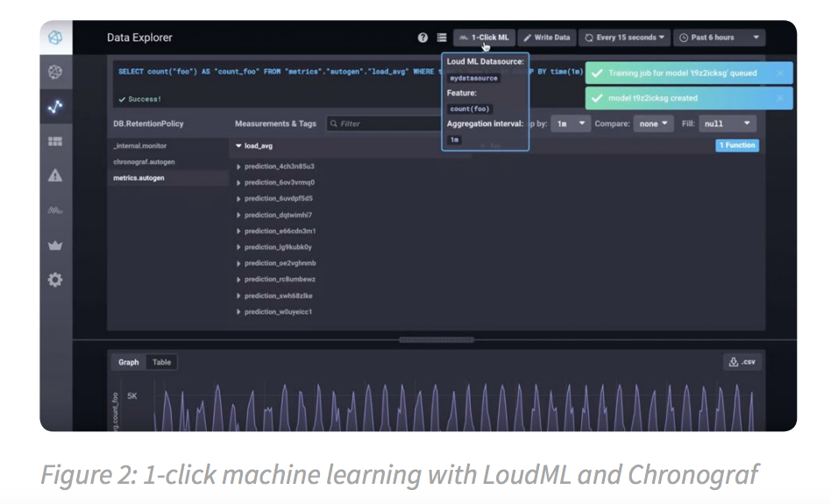Open the Admin crown sidebar icon
This screenshot has height=504, width=831.
pyautogui.click(x=55, y=245)
